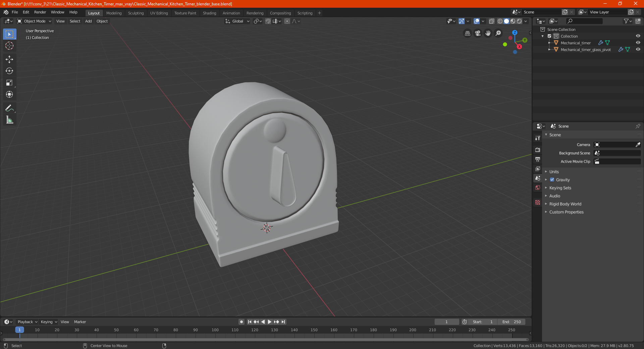Open the Render menu
This screenshot has width=644, height=349.
tap(40, 12)
